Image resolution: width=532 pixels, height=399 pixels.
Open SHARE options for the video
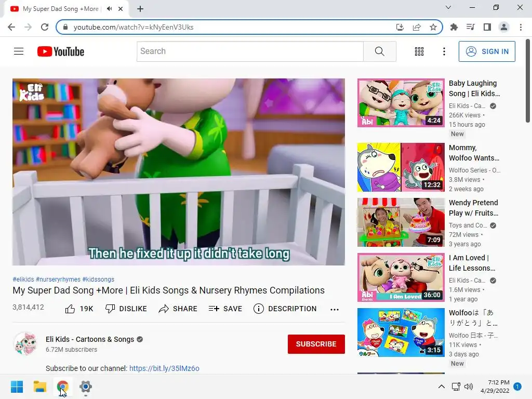tap(178, 309)
